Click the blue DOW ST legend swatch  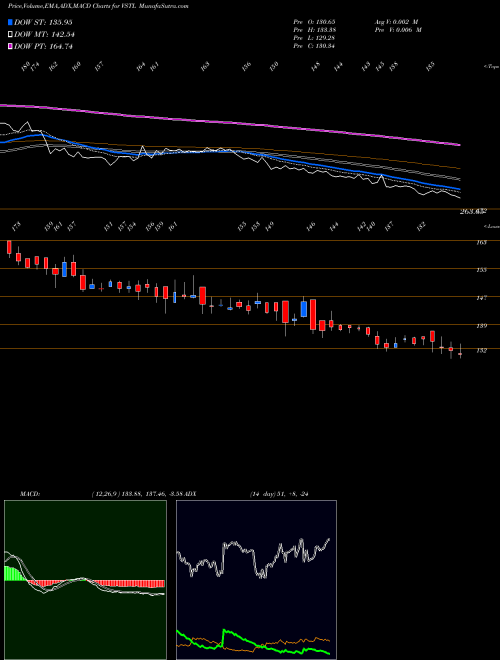coord(11,22)
